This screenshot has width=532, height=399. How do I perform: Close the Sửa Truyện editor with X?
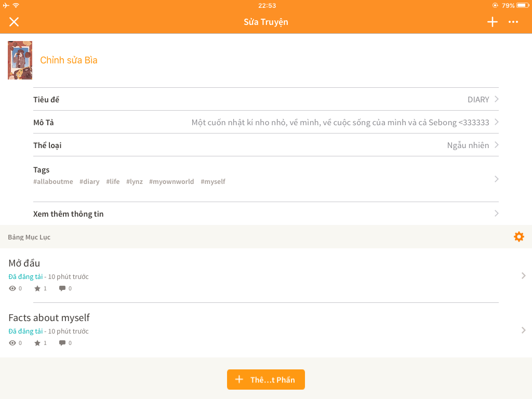(x=14, y=22)
